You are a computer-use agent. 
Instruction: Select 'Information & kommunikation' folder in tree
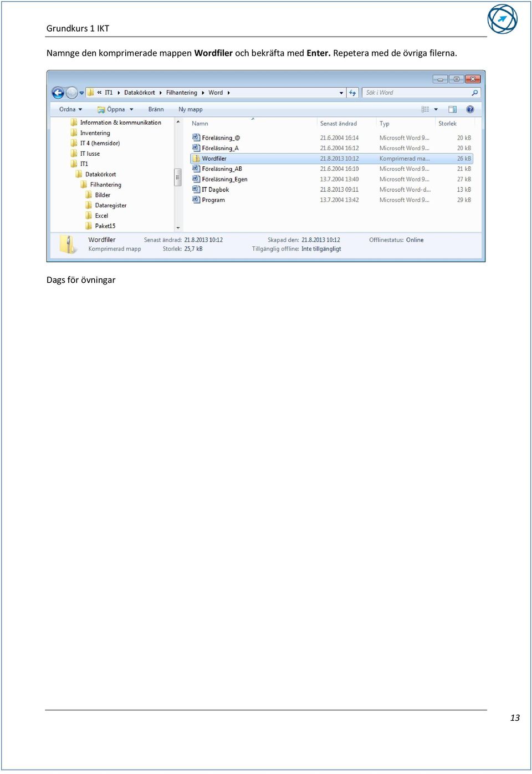click(x=120, y=123)
